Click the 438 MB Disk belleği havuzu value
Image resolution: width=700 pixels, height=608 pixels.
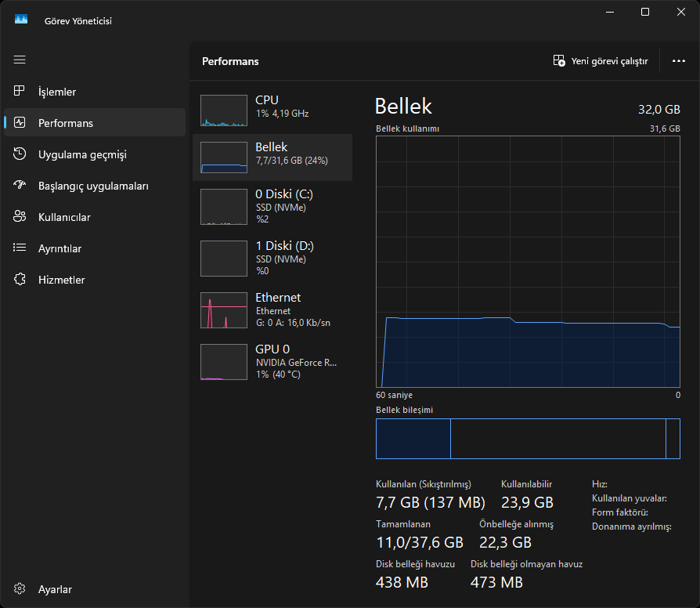402,582
